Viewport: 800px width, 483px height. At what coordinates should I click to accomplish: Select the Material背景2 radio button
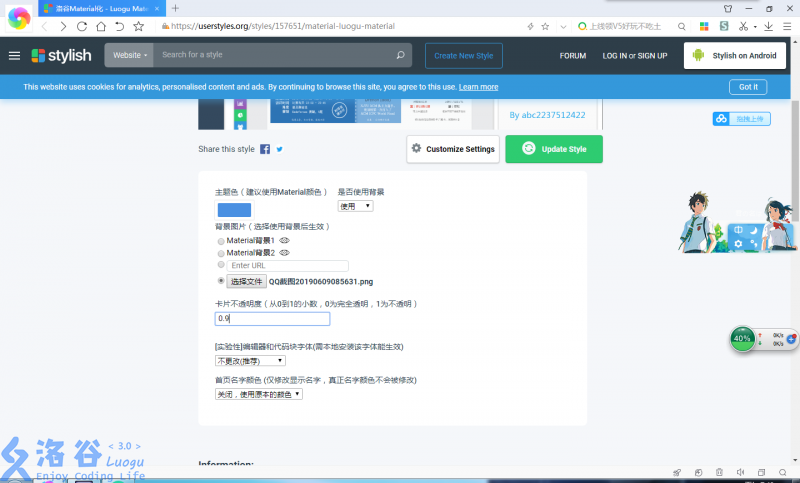tap(221, 253)
